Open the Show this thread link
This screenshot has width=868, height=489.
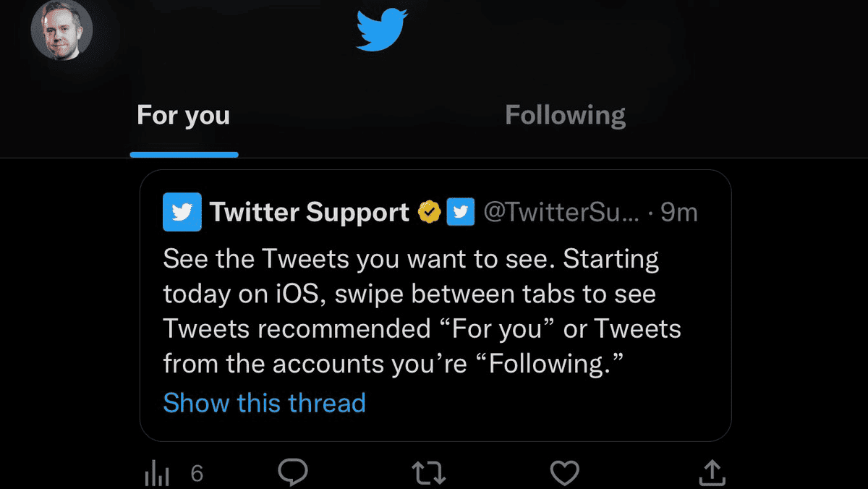click(264, 402)
